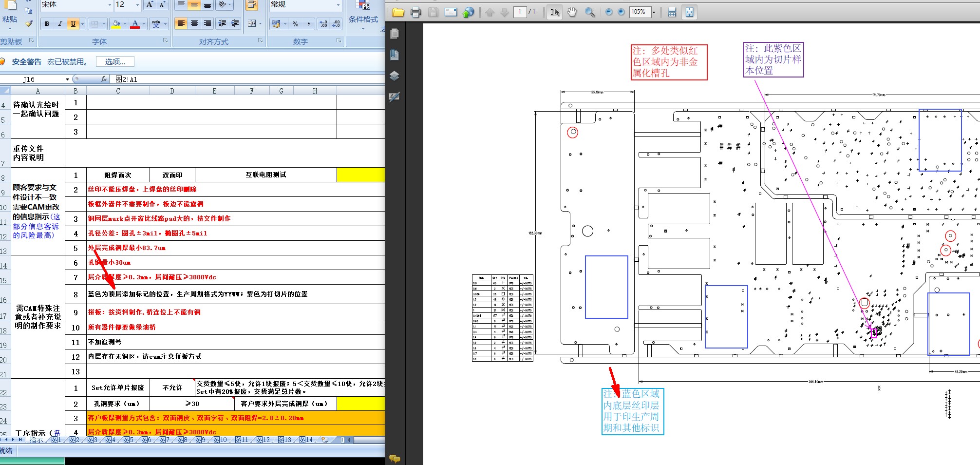Expand the PDF zoom percentage dropdown

pos(654,12)
